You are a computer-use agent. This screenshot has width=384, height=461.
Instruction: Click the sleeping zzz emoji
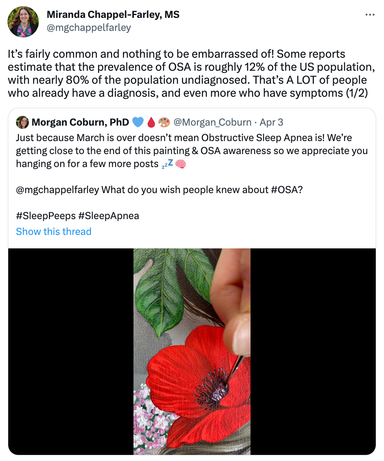click(x=167, y=164)
